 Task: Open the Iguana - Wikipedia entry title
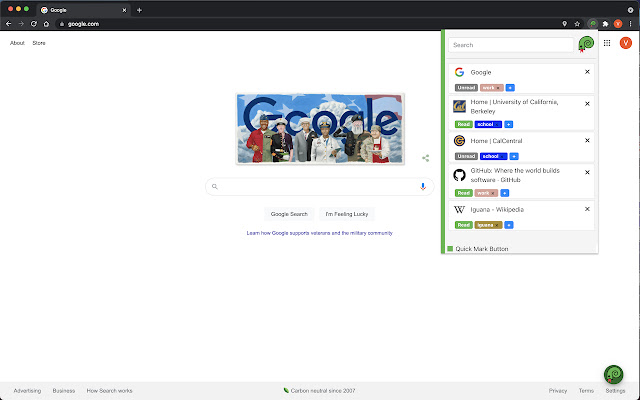pyautogui.click(x=497, y=209)
